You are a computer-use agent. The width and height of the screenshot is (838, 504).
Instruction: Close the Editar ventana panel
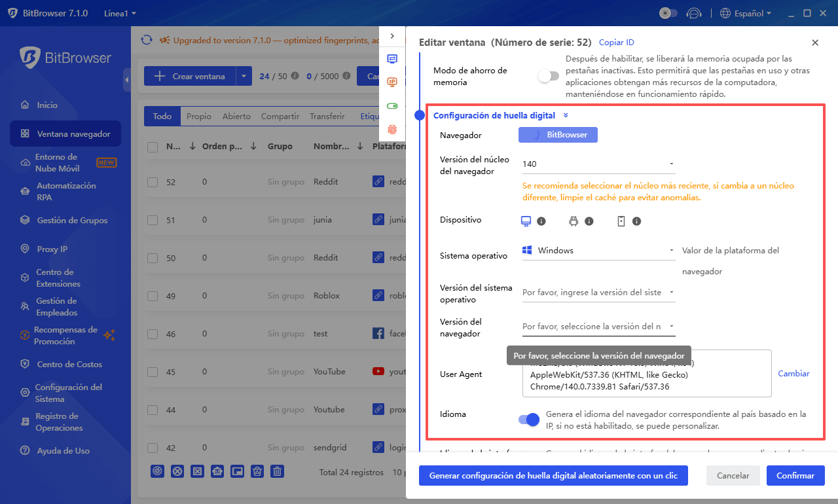coord(815,43)
